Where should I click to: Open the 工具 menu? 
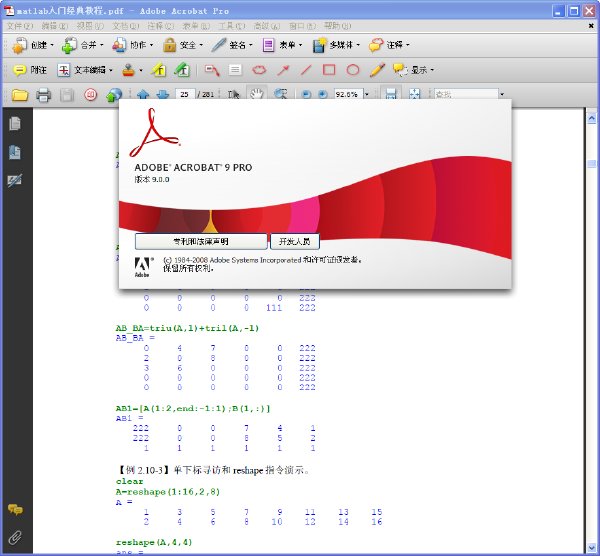[x=232, y=26]
